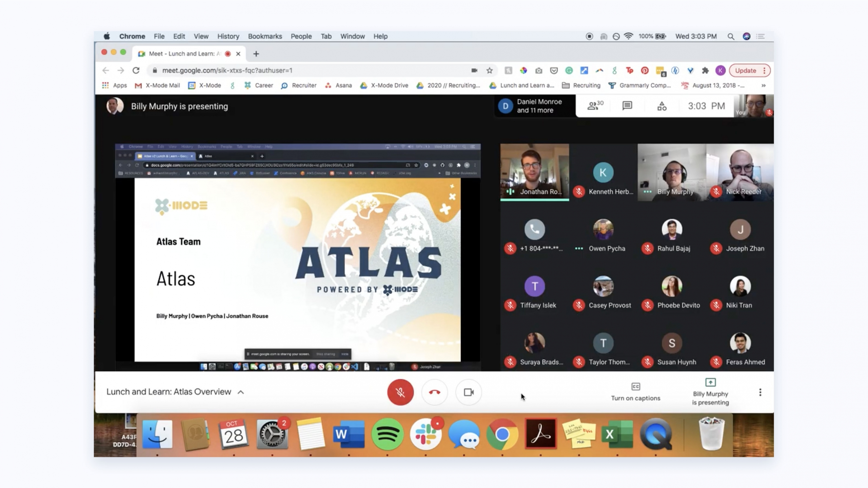
Task: Click the Grammarly extension icon
Action: click(x=569, y=70)
